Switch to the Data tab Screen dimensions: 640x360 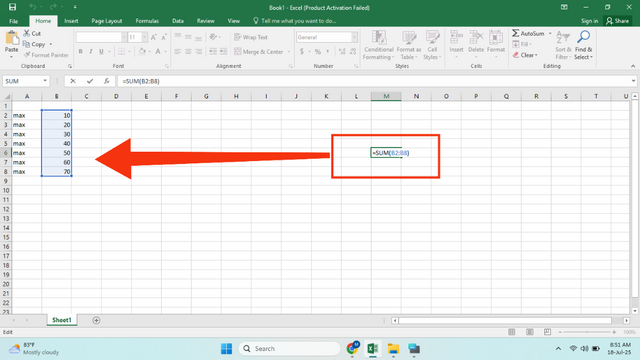click(x=178, y=21)
